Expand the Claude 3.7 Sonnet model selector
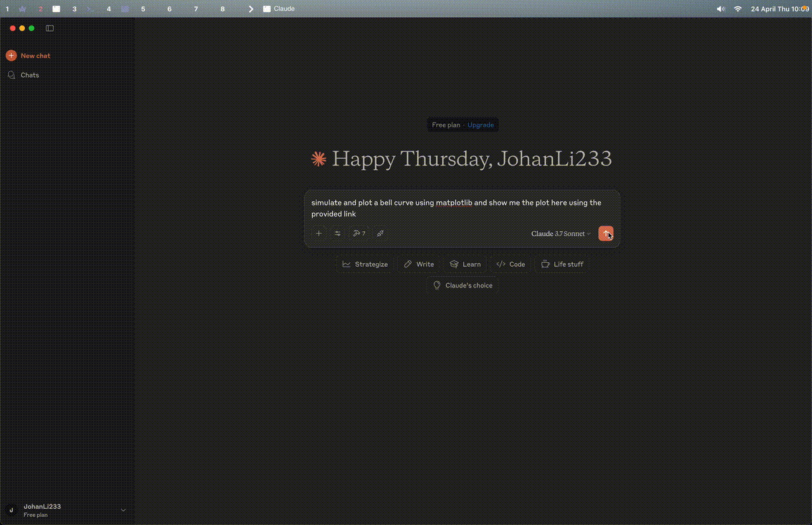The image size is (812, 525). pos(561,234)
